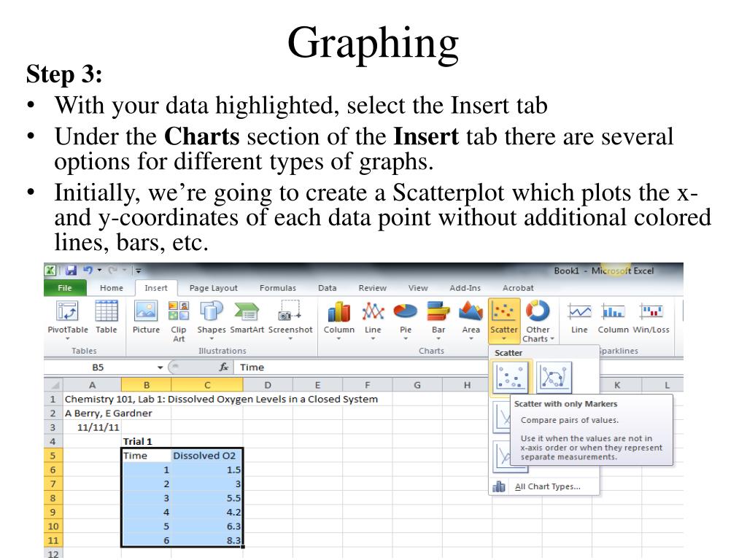Open Clip Art gallery
This screenshot has height=560, width=747.
[x=179, y=321]
